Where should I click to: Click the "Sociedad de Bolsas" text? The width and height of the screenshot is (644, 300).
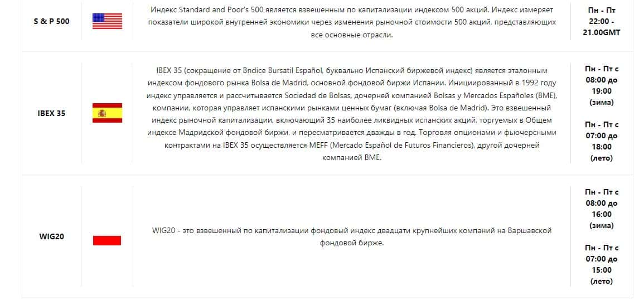point(316,95)
